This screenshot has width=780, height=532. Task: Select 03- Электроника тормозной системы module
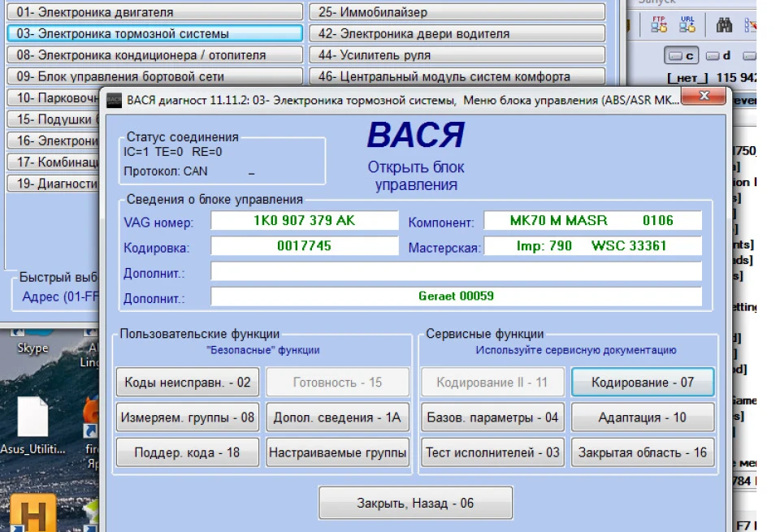click(x=154, y=33)
